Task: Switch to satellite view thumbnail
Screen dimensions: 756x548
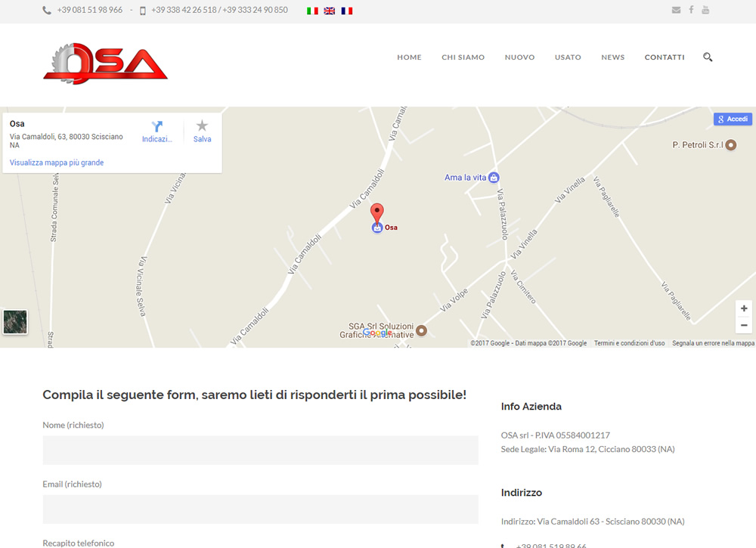Action: [15, 322]
